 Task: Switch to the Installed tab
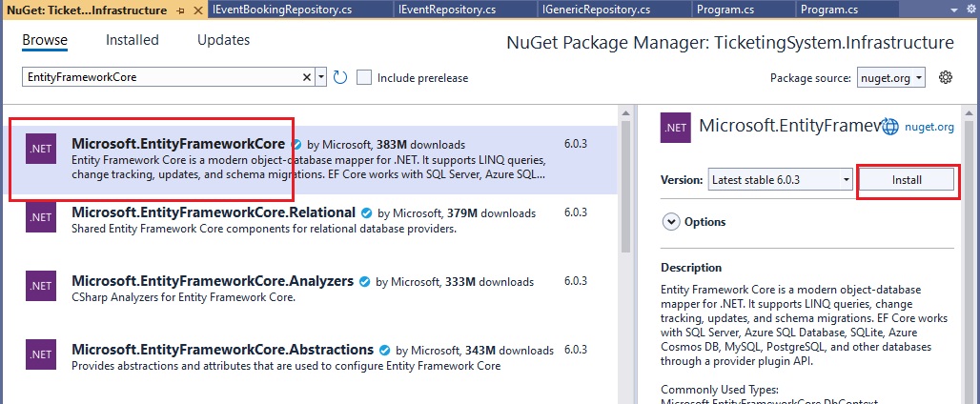click(133, 40)
